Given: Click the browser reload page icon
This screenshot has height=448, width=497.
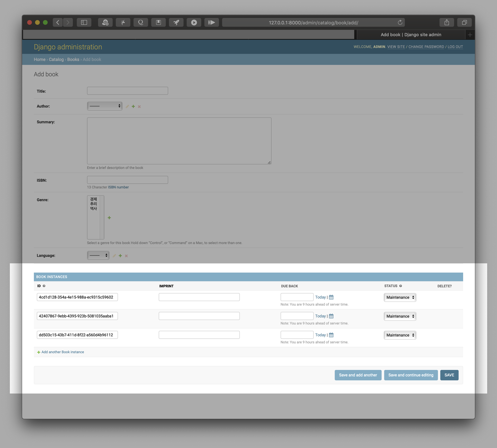Looking at the screenshot, I should point(400,22).
